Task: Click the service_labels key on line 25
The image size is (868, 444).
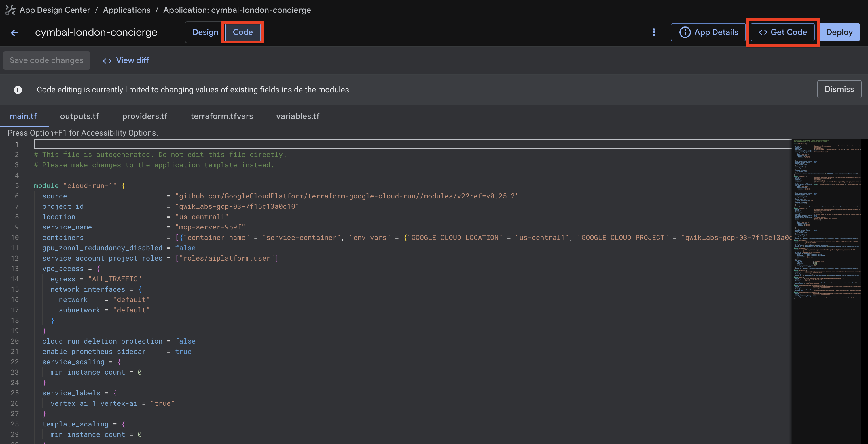Action: pyautogui.click(x=71, y=393)
